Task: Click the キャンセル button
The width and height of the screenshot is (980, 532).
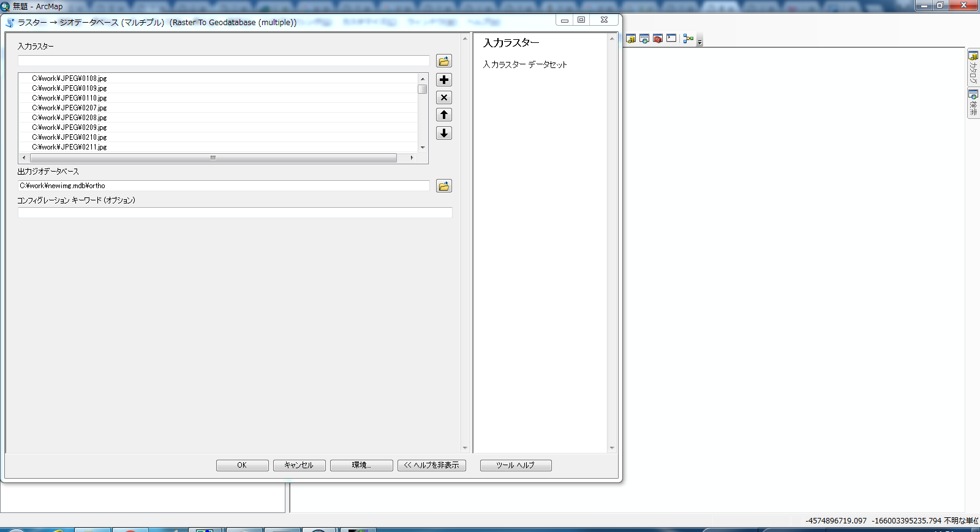Action: click(299, 465)
